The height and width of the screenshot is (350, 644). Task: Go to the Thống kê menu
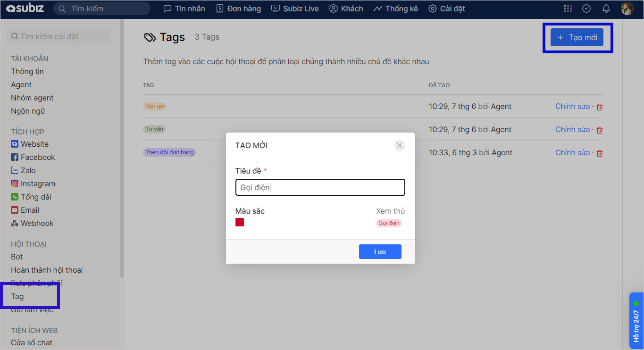pos(395,9)
